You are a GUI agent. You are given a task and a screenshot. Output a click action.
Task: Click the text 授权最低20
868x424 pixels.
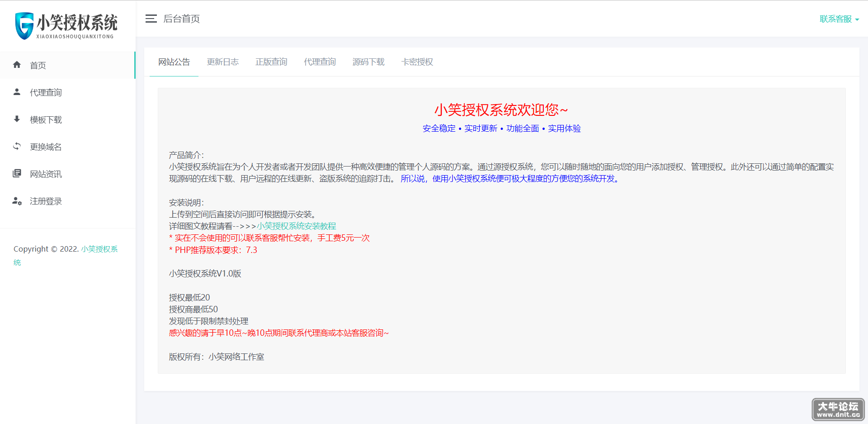coord(189,297)
